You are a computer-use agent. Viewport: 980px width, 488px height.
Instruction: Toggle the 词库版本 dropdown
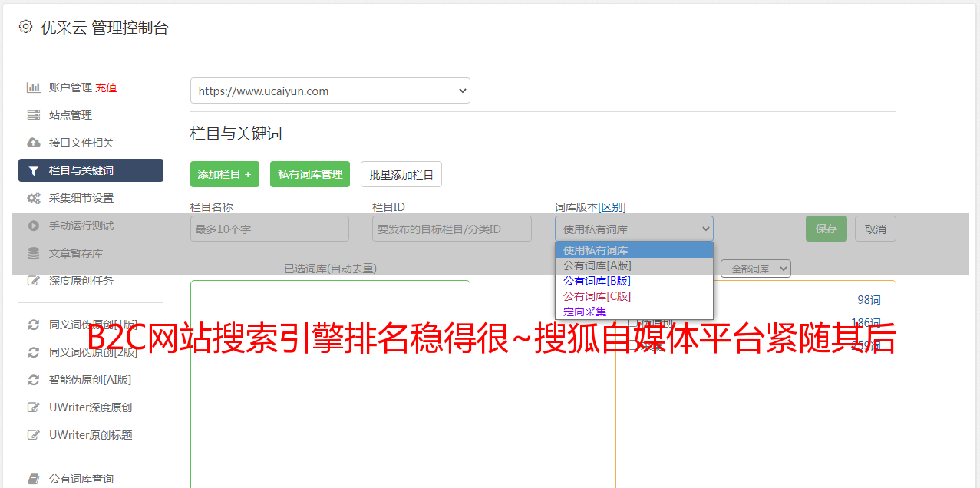point(634,229)
